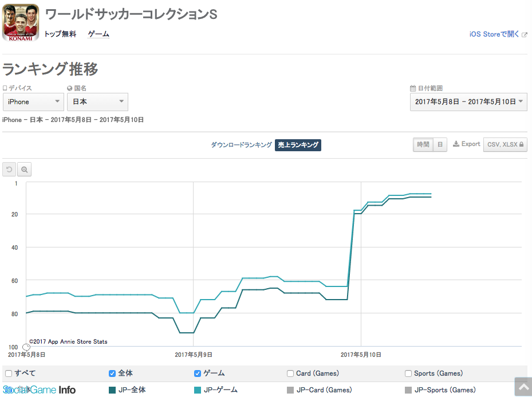Viewport: 532px width, 397px height.
Task: Open the iOS Storeで開く link
Action: coord(494,34)
